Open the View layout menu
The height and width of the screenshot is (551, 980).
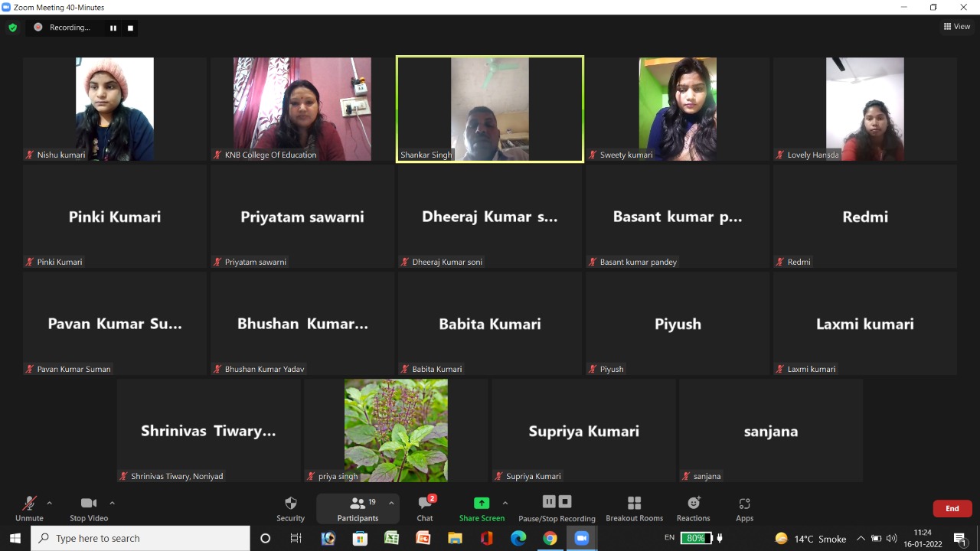pyautogui.click(x=957, y=27)
